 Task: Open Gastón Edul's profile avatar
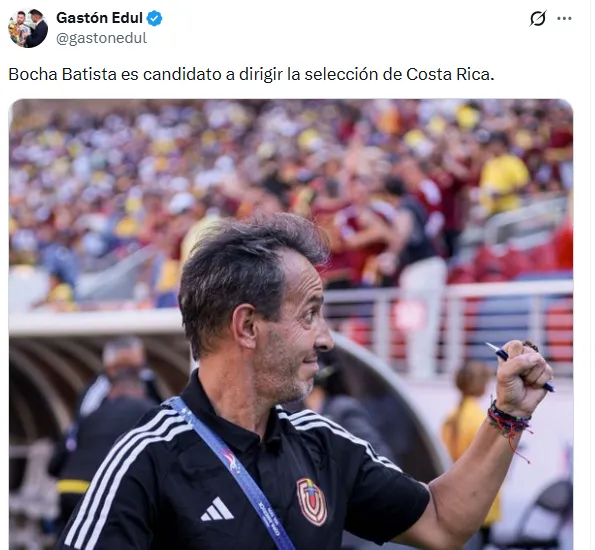(x=28, y=28)
